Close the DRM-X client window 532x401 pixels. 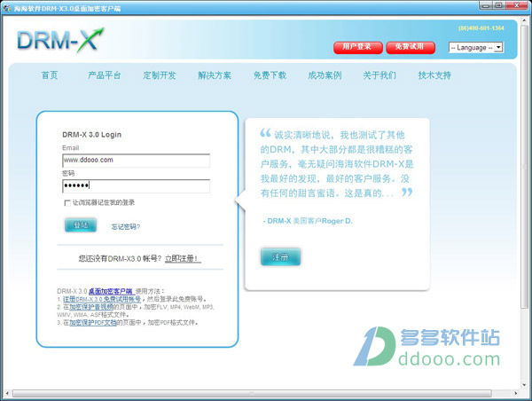coord(516,6)
